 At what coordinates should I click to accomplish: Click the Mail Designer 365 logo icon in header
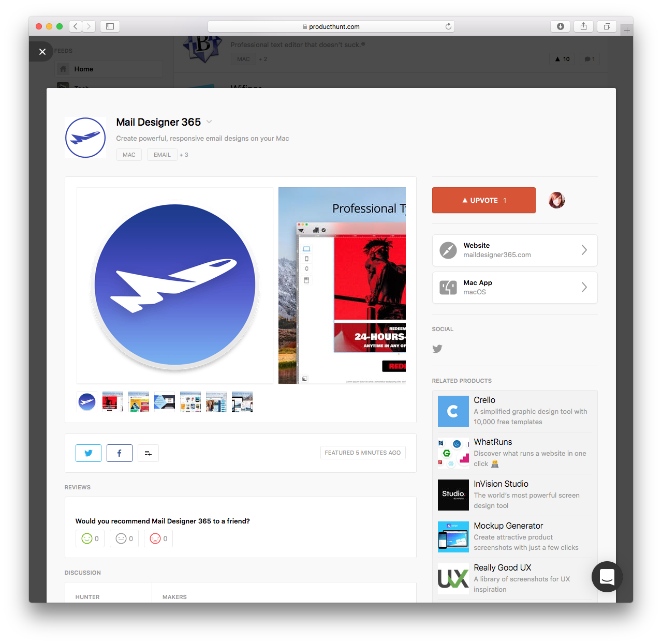tap(85, 138)
